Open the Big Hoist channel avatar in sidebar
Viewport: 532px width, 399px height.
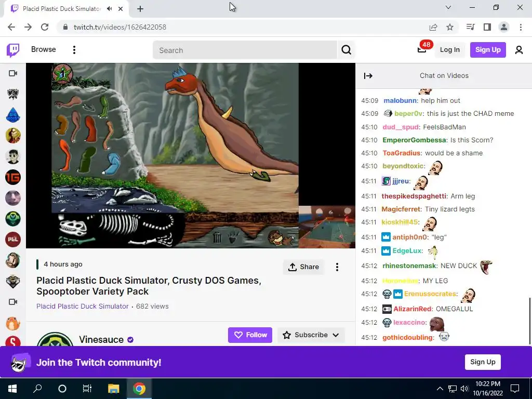(13, 115)
